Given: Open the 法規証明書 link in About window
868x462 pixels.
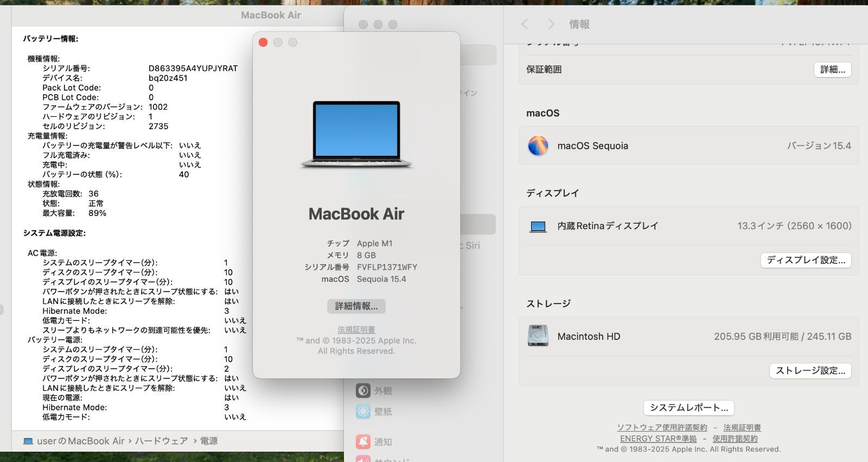Looking at the screenshot, I should pyautogui.click(x=356, y=330).
